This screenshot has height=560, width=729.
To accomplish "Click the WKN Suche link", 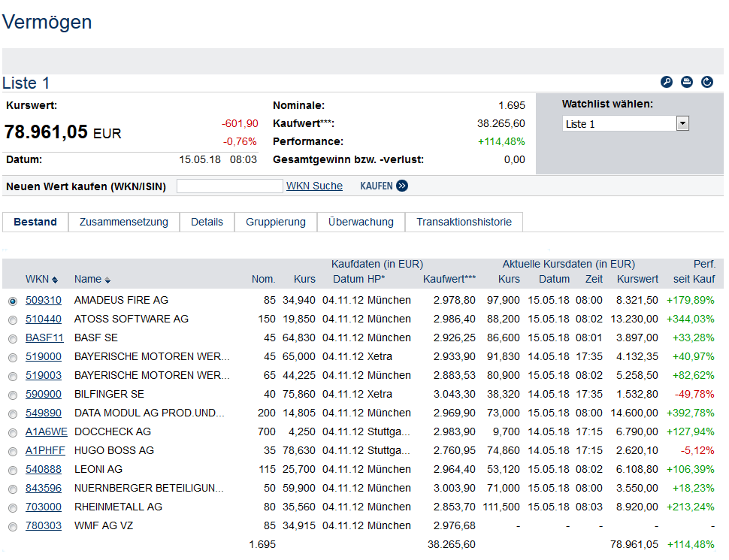I will pyautogui.click(x=314, y=186).
